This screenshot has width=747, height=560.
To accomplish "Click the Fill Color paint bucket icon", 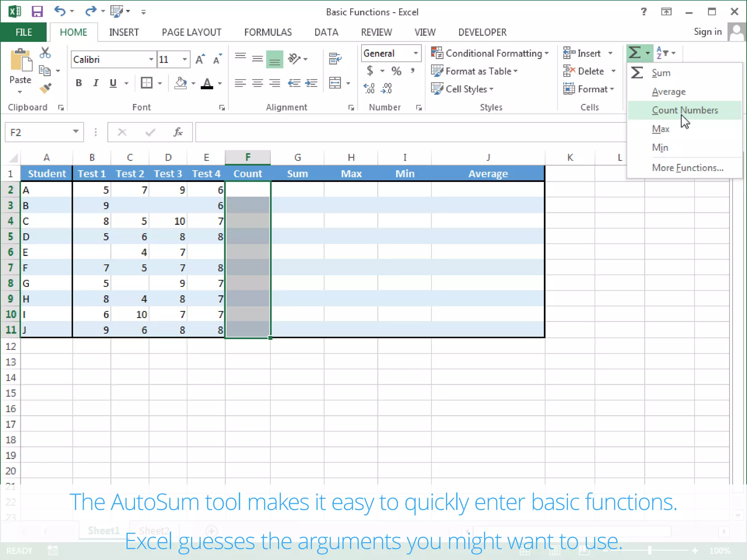I will pyautogui.click(x=180, y=83).
